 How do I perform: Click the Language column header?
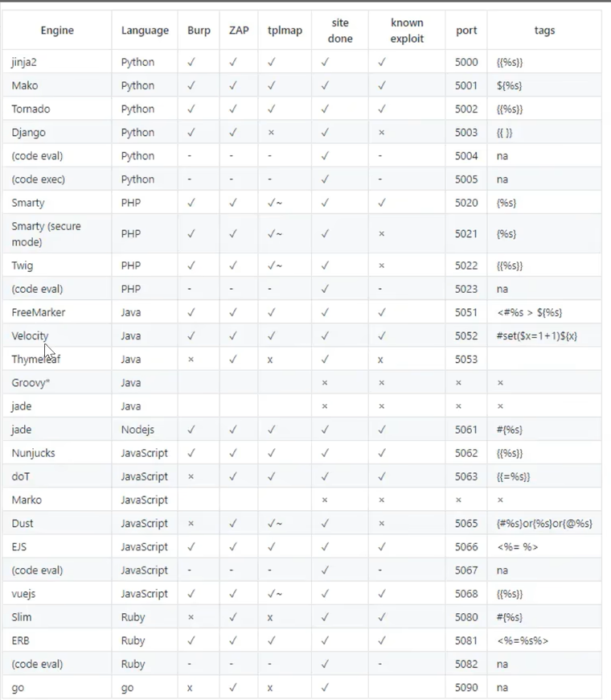145,31
